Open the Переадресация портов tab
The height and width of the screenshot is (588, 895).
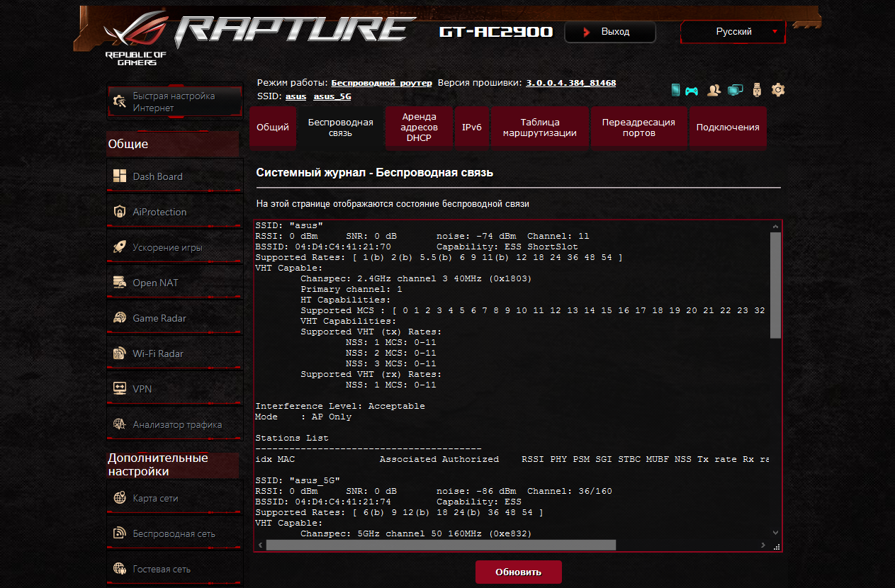[638, 128]
